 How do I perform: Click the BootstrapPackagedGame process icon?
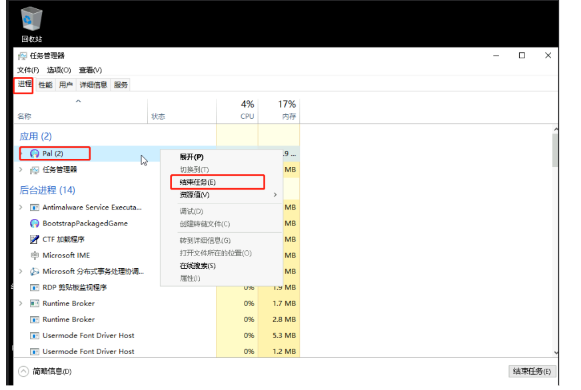click(x=34, y=223)
